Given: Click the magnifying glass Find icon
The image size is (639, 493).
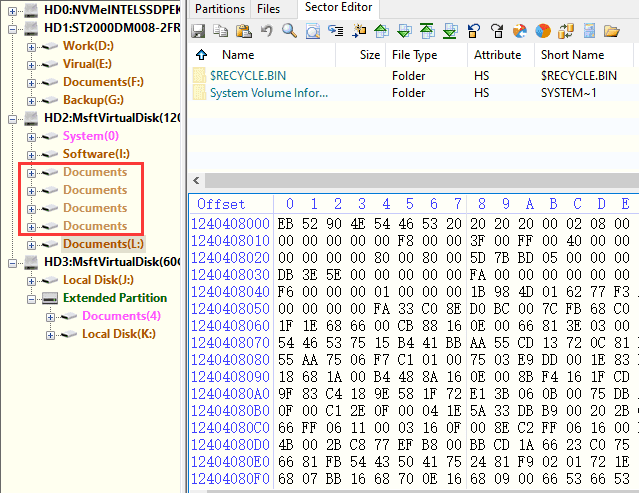Looking at the screenshot, I should coord(289,31).
